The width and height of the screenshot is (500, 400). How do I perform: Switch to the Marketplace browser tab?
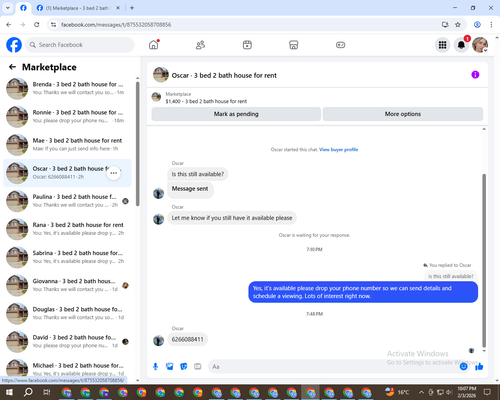click(77, 8)
